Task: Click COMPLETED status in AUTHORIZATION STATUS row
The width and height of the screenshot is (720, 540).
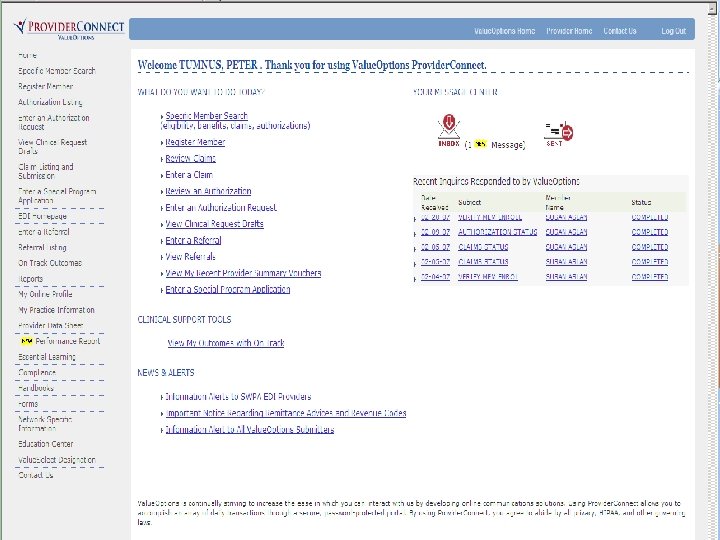Action: coord(650,232)
